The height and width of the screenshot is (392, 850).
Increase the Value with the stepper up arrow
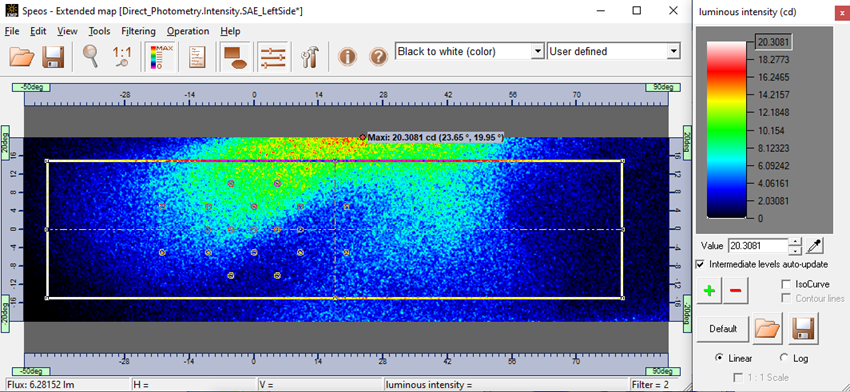[x=794, y=242]
